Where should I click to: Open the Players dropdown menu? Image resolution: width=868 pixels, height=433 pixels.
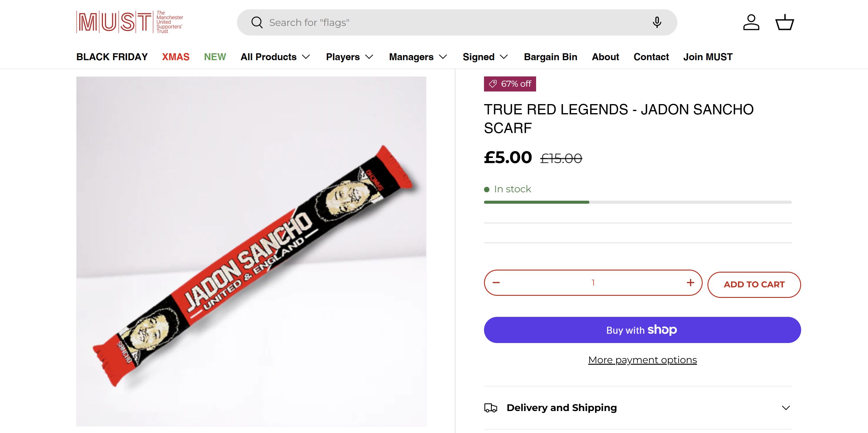pos(349,57)
